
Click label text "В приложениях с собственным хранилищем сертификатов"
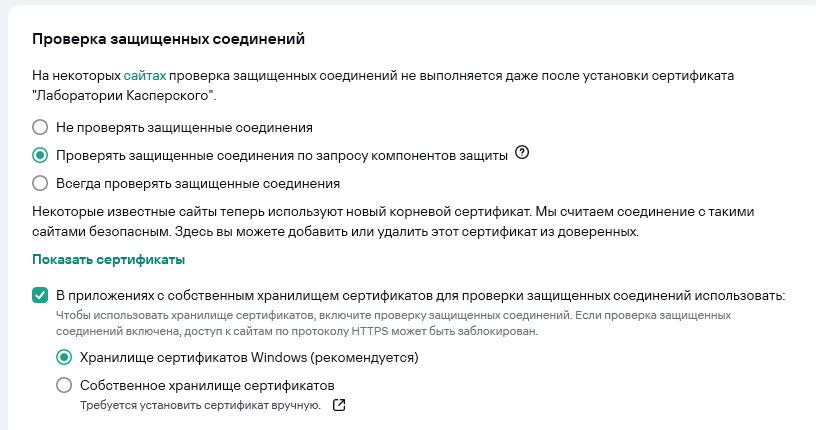point(420,295)
